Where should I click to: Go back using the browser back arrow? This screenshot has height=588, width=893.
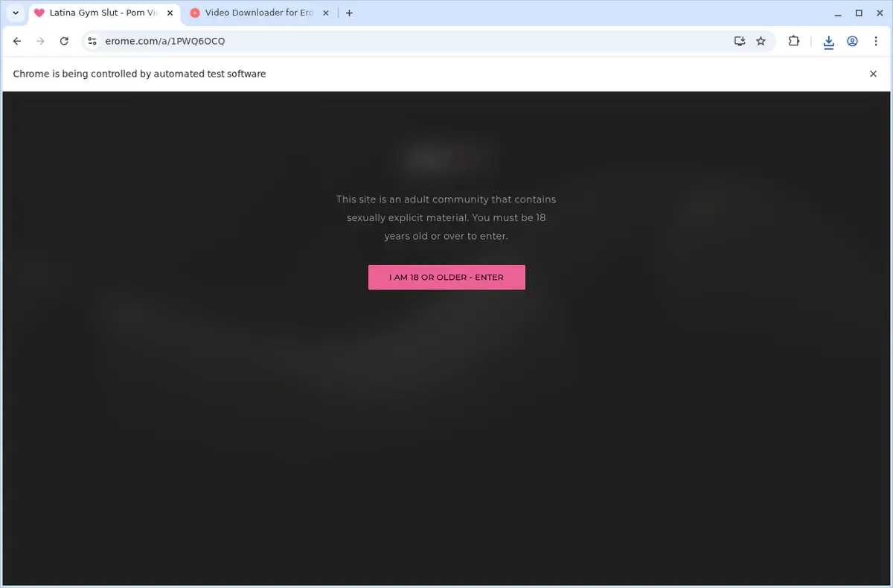17,42
